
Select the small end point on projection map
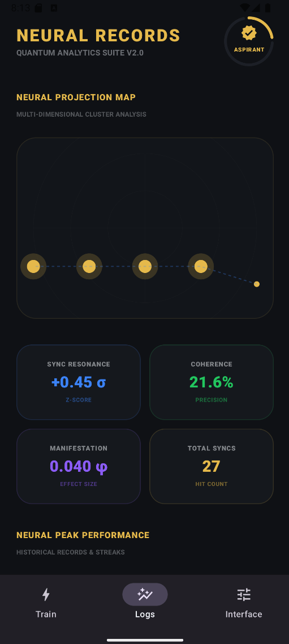257,284
